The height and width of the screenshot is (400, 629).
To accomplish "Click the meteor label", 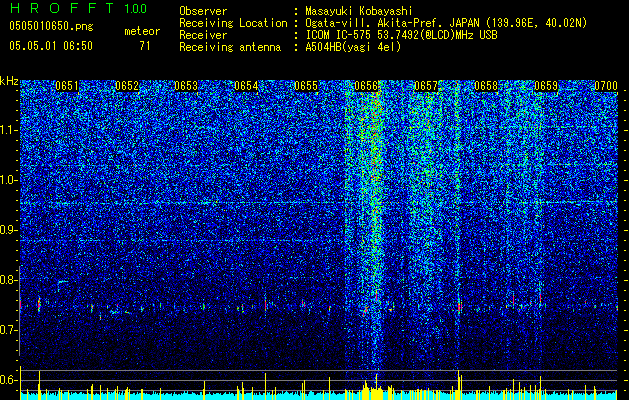I will (x=142, y=31).
